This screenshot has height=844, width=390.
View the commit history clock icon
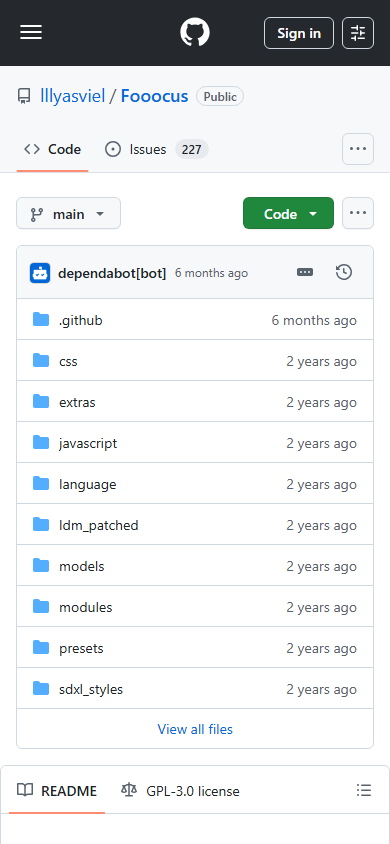pyautogui.click(x=344, y=272)
